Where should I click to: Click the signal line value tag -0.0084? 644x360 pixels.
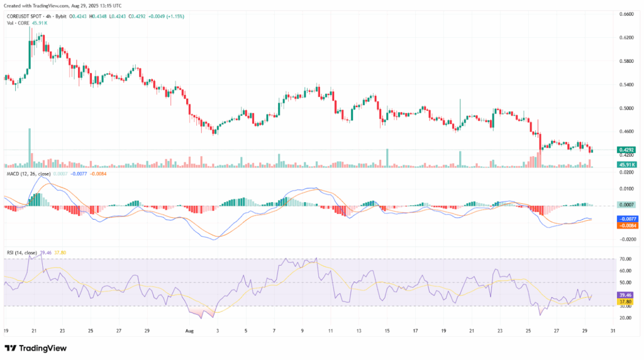[x=625, y=225]
